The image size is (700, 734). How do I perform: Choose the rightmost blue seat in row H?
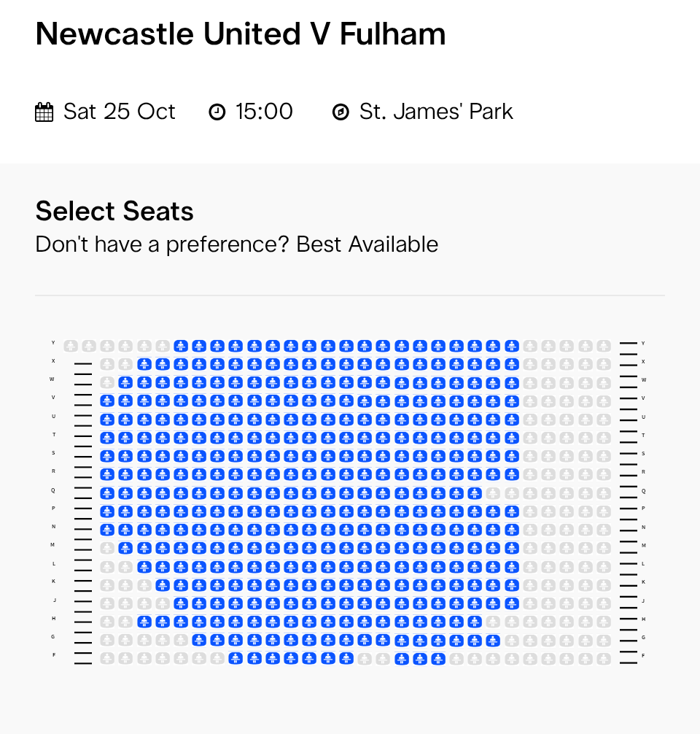475,622
